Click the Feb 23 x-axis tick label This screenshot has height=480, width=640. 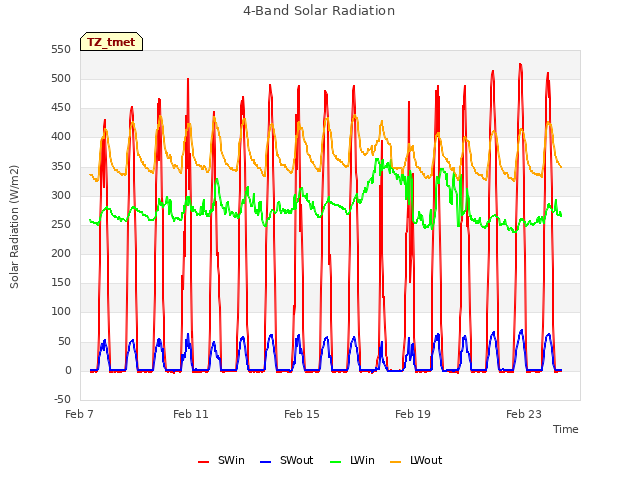(524, 414)
